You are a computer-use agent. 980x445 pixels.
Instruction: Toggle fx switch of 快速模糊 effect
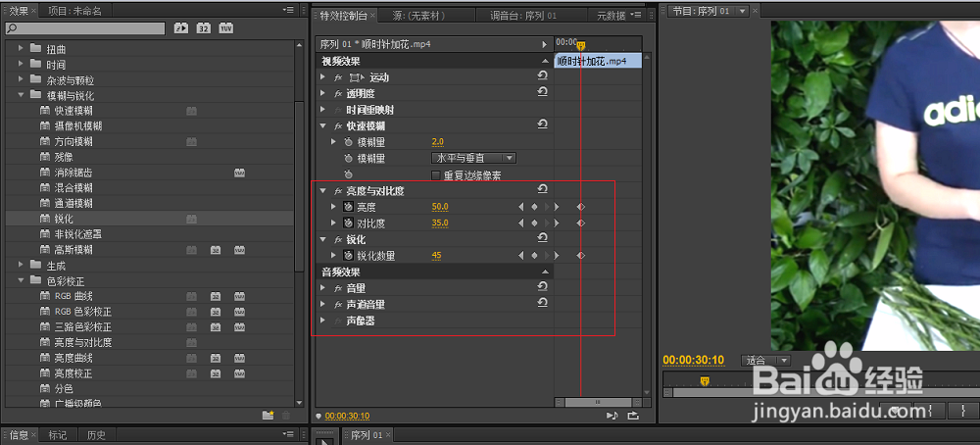pyautogui.click(x=338, y=125)
